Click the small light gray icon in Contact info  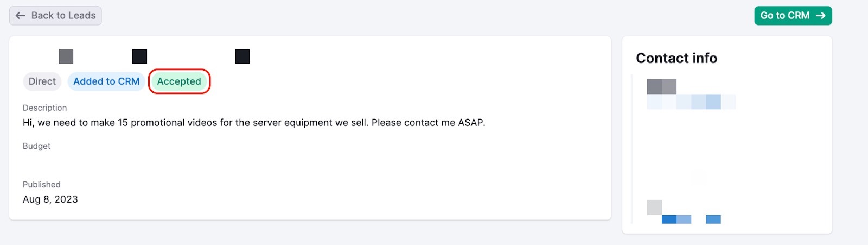[654, 207]
